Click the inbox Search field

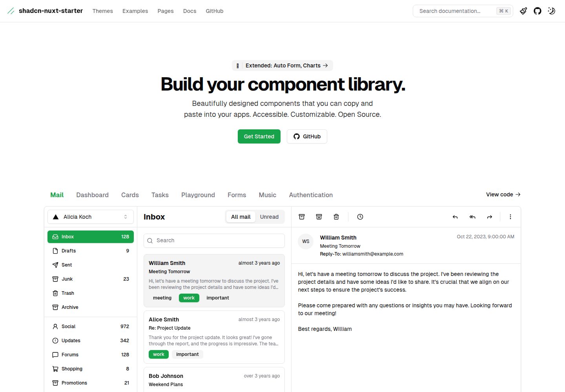(x=214, y=241)
